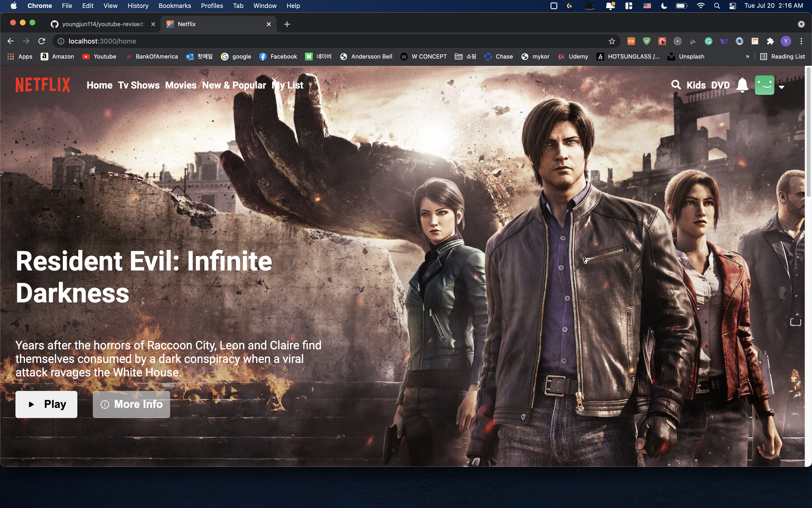812x508 pixels.
Task: Open Control Center in menu bar
Action: [x=732, y=6]
